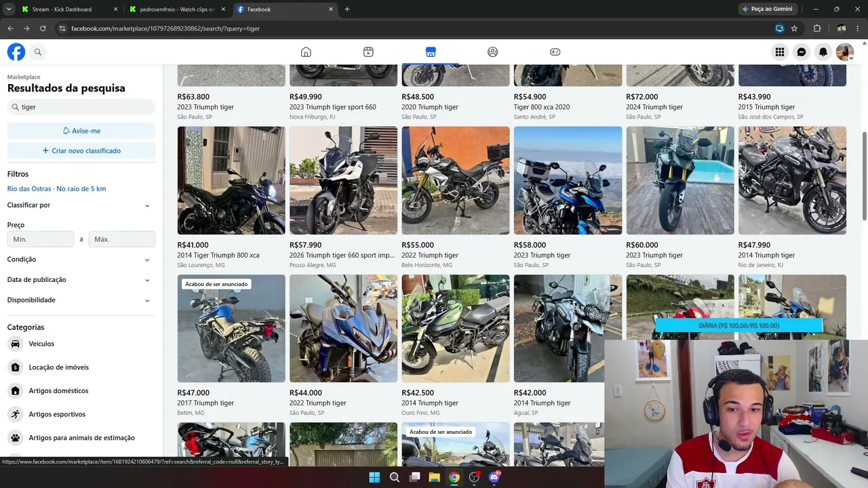The height and width of the screenshot is (488, 868).
Task: Click the Máx. price input field
Action: pyautogui.click(x=122, y=239)
